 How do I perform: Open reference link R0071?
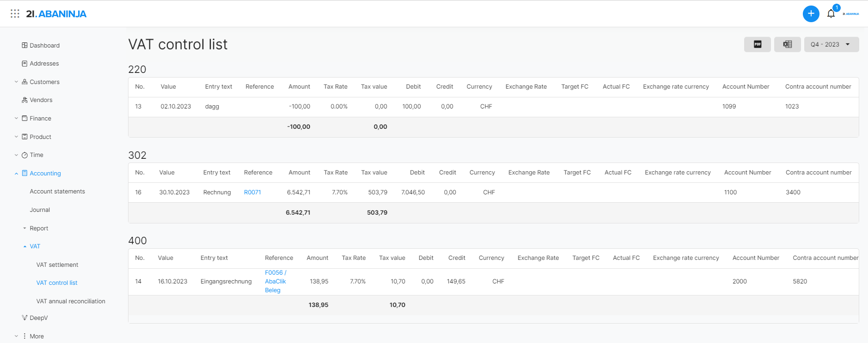click(x=252, y=192)
